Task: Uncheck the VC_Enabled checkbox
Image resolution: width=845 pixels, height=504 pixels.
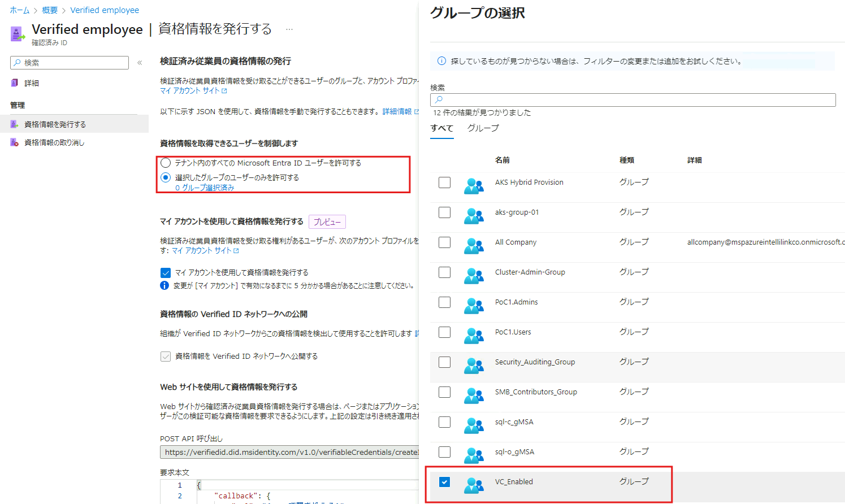Action: pos(445,482)
